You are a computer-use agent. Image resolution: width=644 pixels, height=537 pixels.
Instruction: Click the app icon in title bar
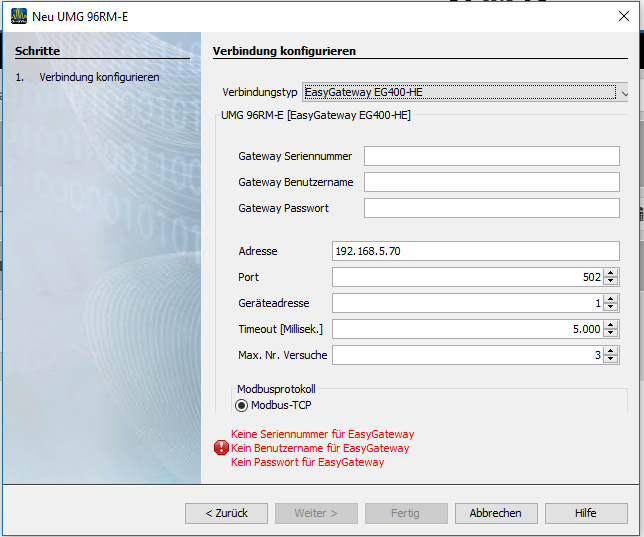[x=18, y=16]
